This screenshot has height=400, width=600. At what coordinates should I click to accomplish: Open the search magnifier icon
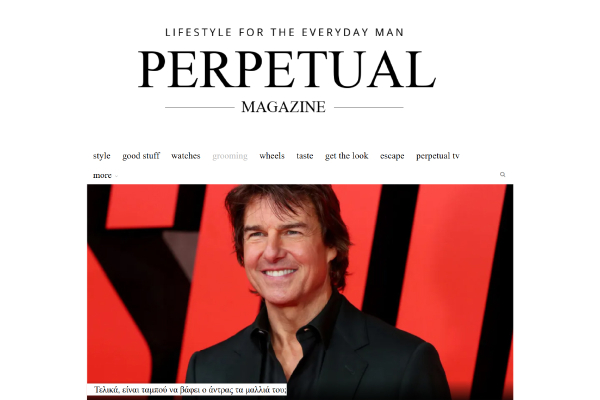[x=502, y=175]
